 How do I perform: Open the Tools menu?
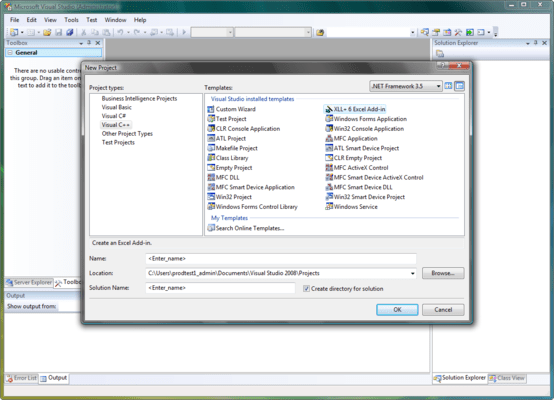coord(71,20)
